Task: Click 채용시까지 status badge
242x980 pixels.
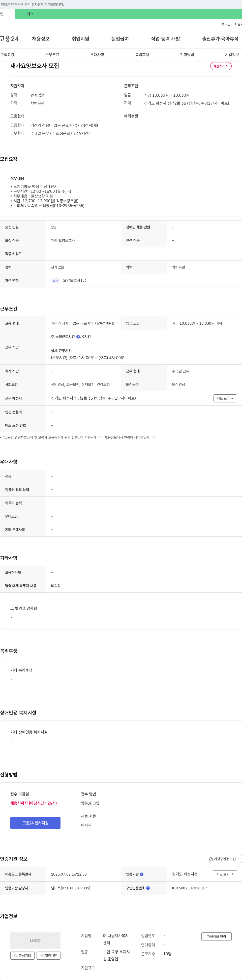Action: pyautogui.click(x=221, y=66)
